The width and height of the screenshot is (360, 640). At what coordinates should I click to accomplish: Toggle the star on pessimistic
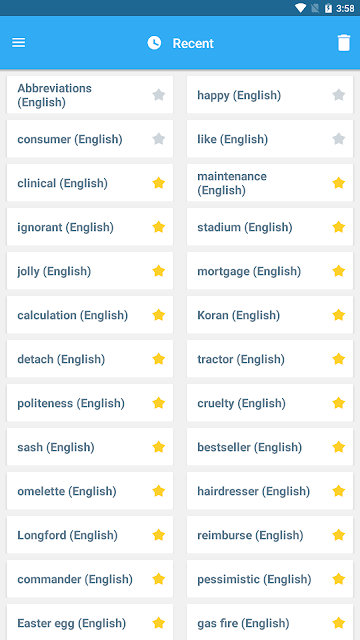pyautogui.click(x=338, y=579)
